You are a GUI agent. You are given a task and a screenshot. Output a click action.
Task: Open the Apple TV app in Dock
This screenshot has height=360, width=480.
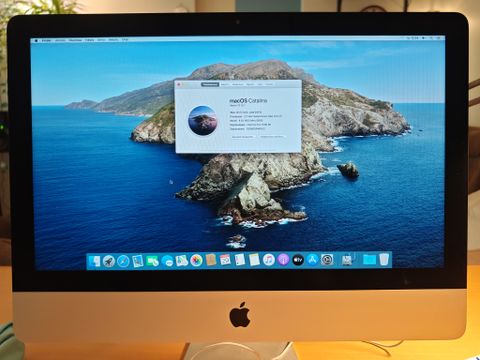click(298, 260)
